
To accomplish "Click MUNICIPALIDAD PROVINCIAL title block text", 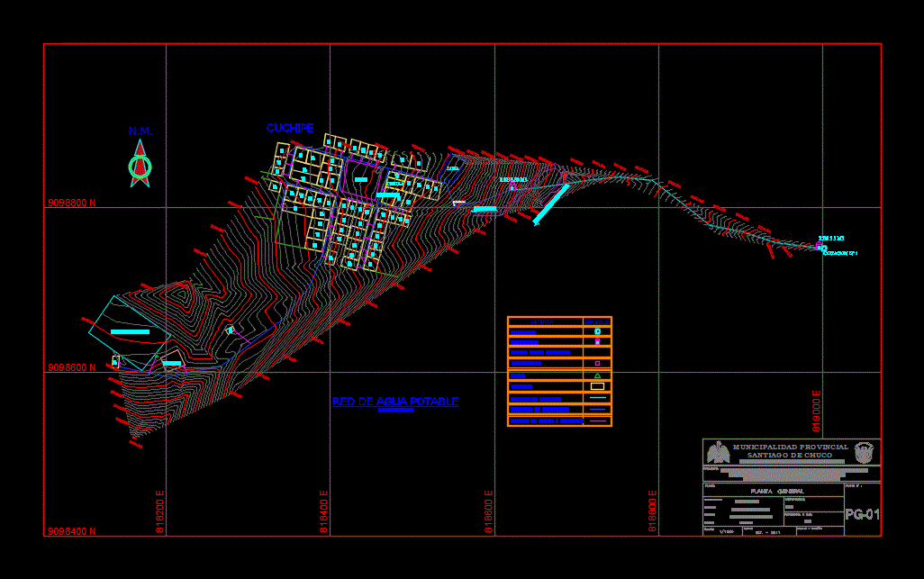I will pyautogui.click(x=791, y=448).
